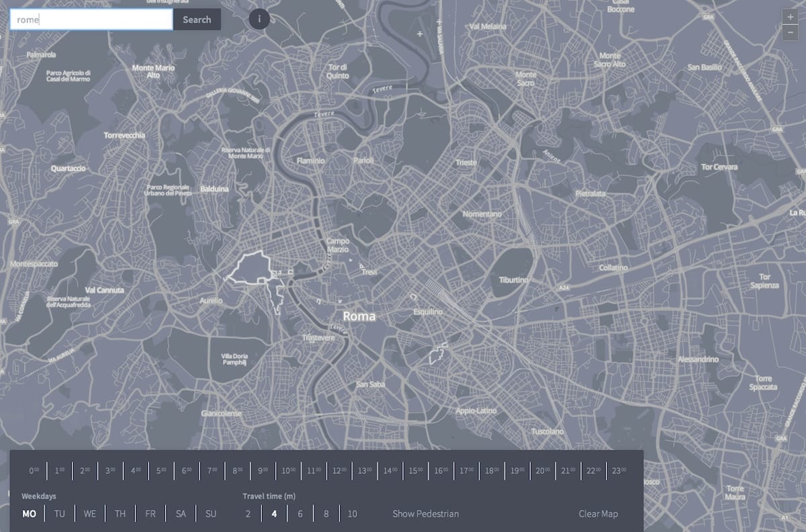Select Sunday (SU) weekday

211,514
